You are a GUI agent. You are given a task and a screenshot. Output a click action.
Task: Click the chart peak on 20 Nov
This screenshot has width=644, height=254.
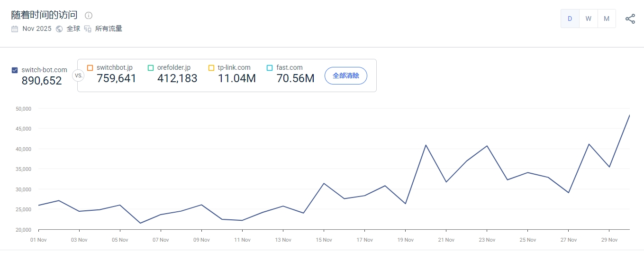(x=426, y=145)
